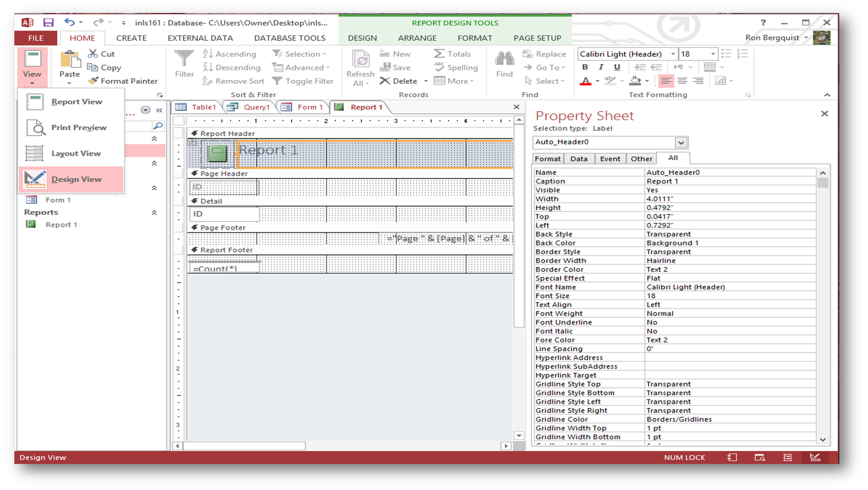This screenshot has width=868, height=490.
Task: Click Layout View icon in status bar
Action: tap(787, 457)
